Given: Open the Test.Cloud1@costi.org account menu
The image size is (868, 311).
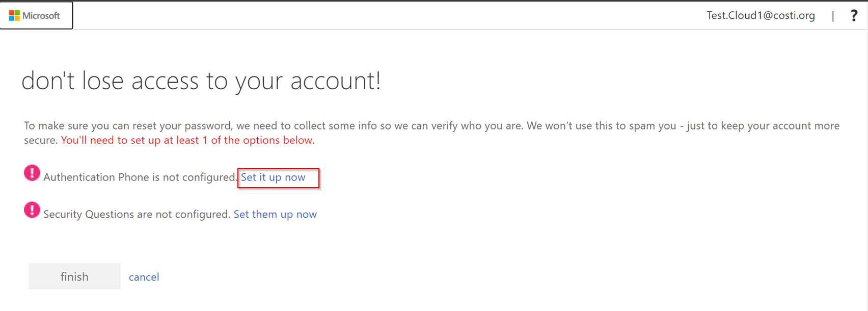Looking at the screenshot, I should [760, 16].
